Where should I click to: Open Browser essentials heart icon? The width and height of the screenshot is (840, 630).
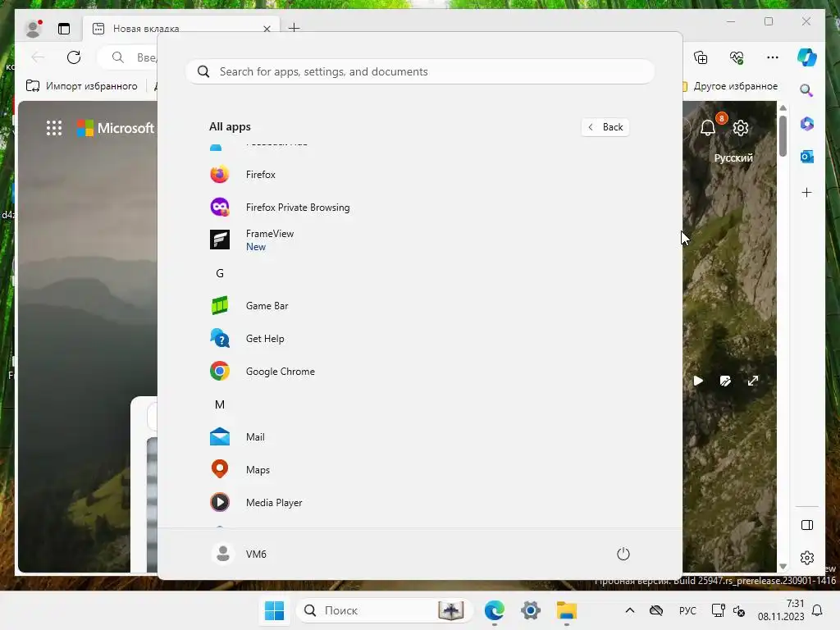(x=737, y=57)
